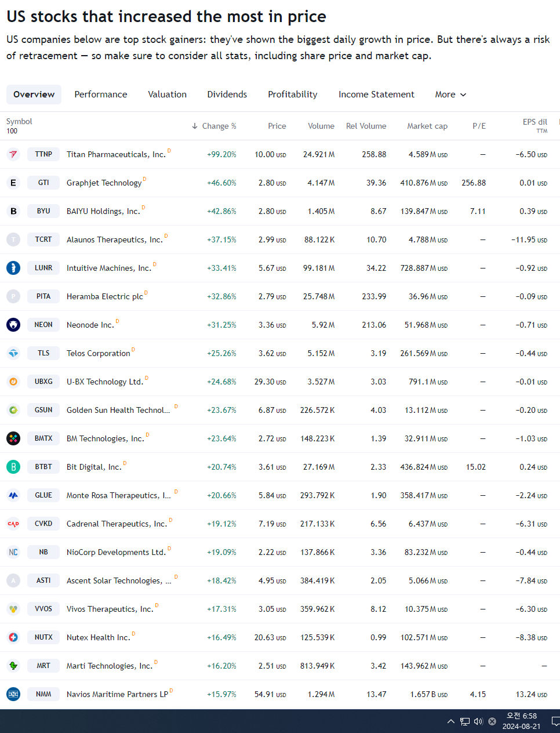Switch to the Valuation tab
Screen dimensions: 560x733
(168, 95)
